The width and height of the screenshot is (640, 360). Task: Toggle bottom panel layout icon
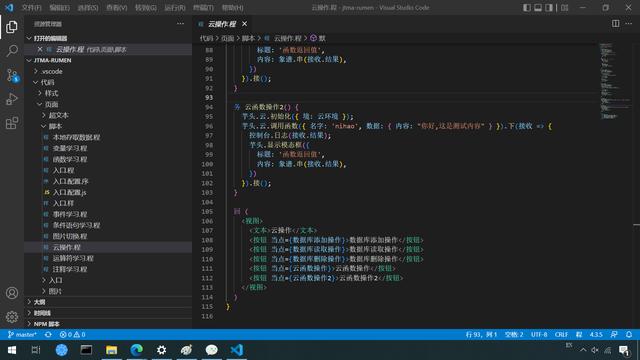click(x=538, y=7)
